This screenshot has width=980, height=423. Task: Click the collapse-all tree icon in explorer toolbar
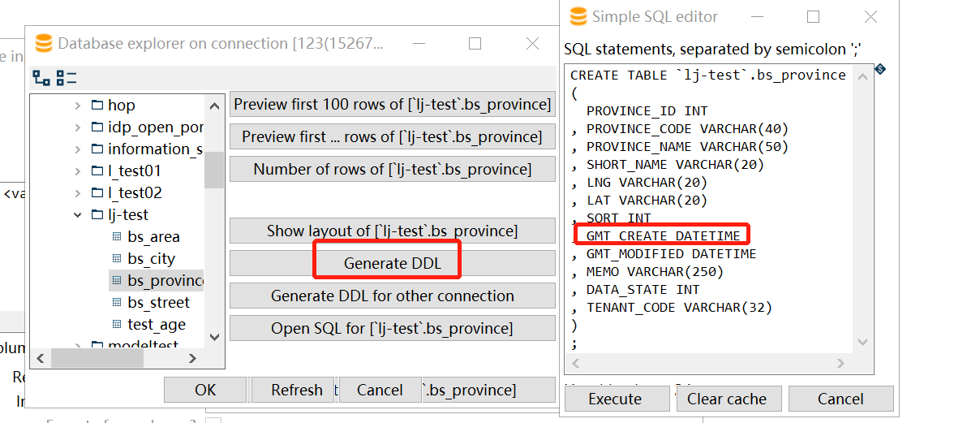click(67, 78)
